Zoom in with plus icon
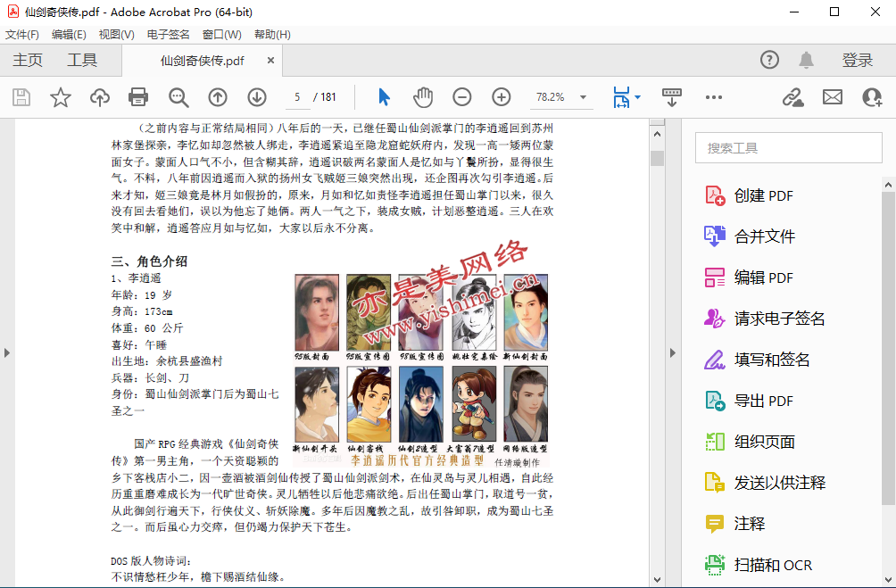This screenshot has width=896, height=588. 502,97
